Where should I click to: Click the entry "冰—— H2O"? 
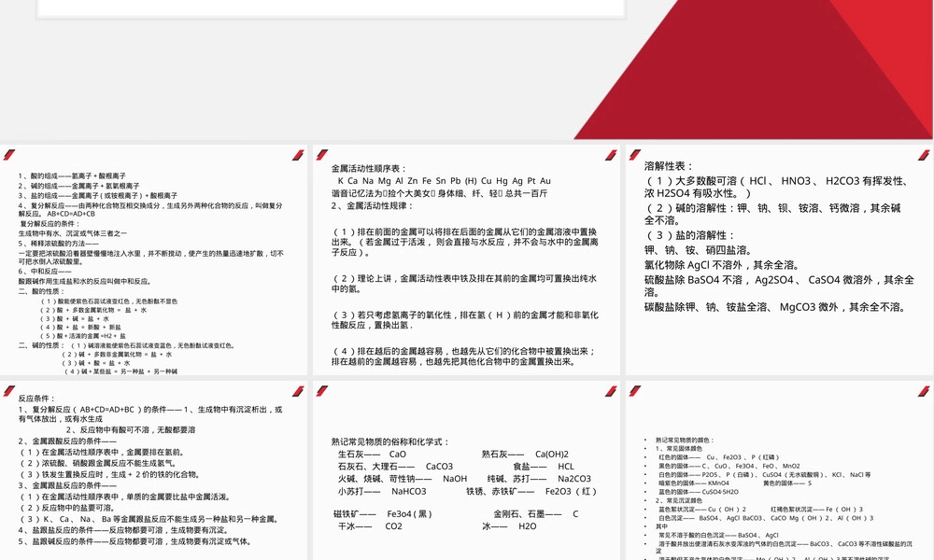(x=509, y=526)
